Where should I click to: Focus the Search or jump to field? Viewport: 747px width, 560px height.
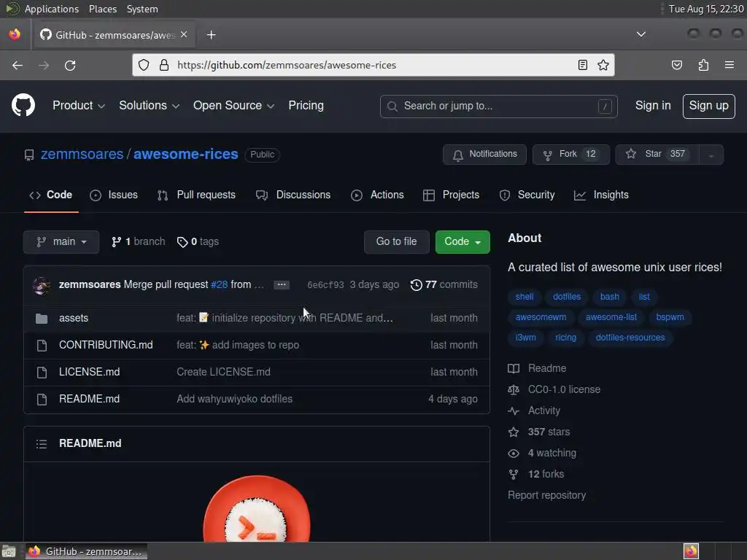(499, 106)
